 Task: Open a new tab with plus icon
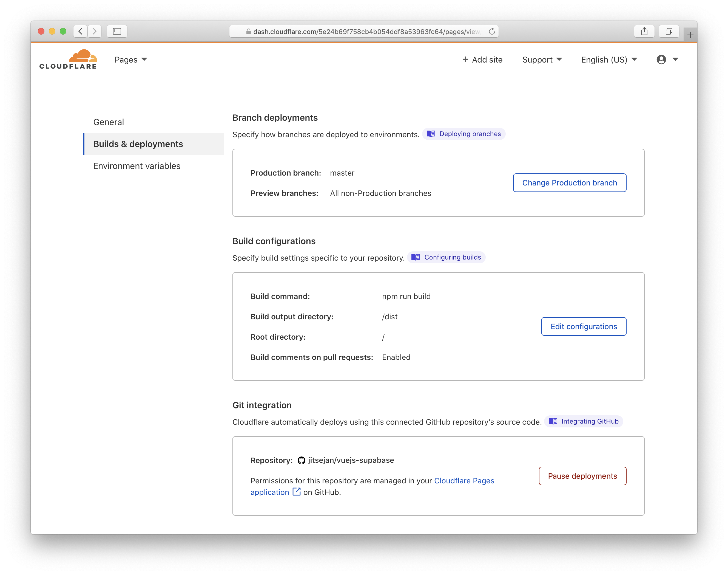[x=690, y=35]
